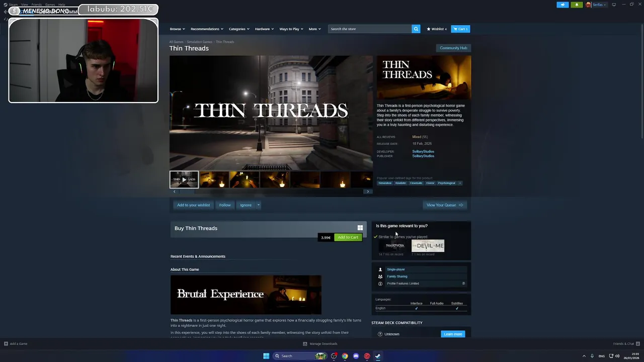
Task: Open the Games menu
Action: (x=50, y=5)
